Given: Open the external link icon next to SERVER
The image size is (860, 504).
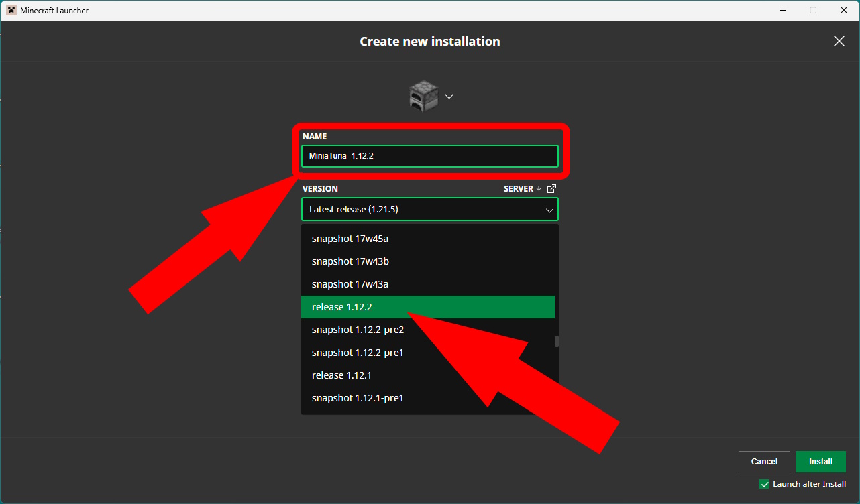Looking at the screenshot, I should (551, 189).
